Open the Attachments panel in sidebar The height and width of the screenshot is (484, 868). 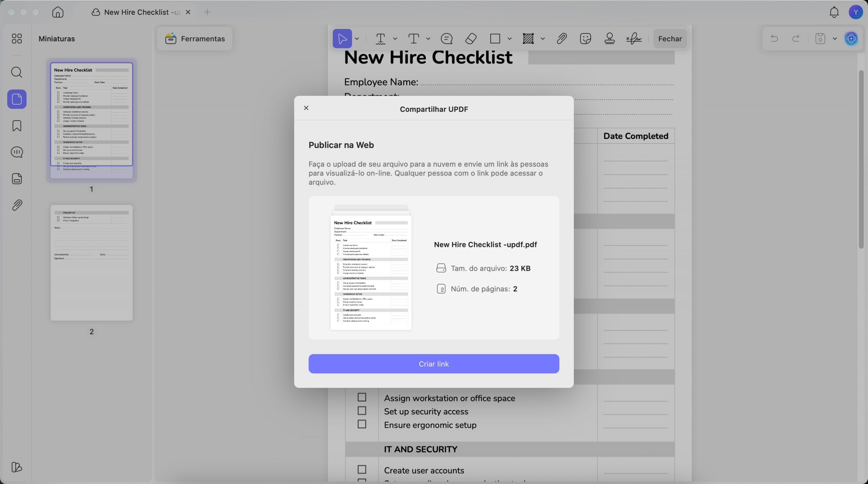pos(17,205)
